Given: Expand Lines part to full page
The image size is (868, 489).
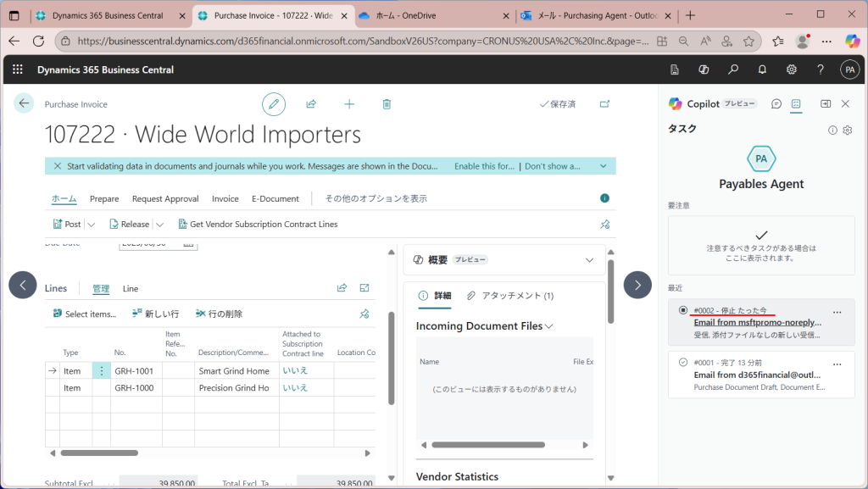Looking at the screenshot, I should click(x=364, y=287).
